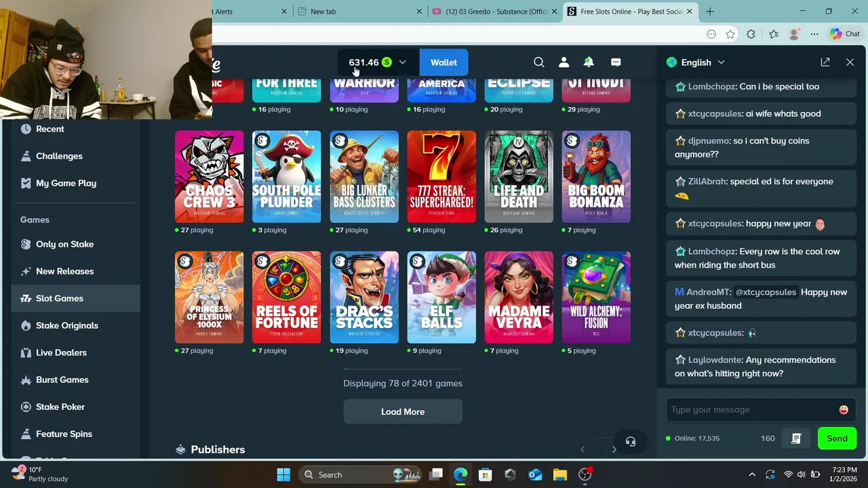
Task: Toggle the chat bubble icon in header
Action: tap(616, 62)
